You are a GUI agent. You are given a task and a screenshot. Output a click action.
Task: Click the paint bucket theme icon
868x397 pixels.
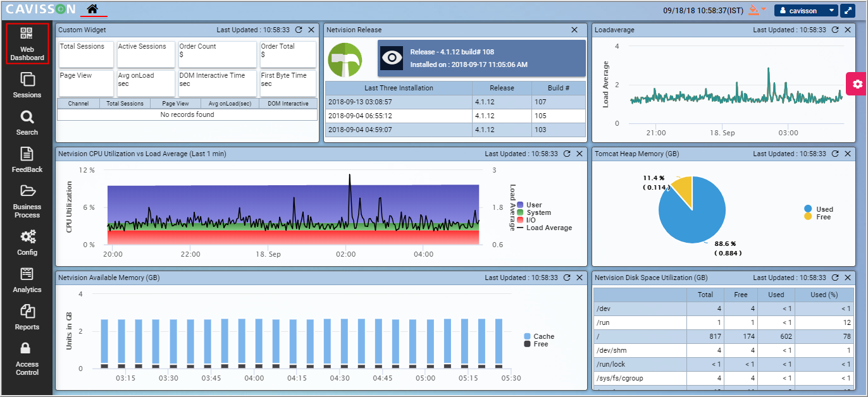[754, 9]
